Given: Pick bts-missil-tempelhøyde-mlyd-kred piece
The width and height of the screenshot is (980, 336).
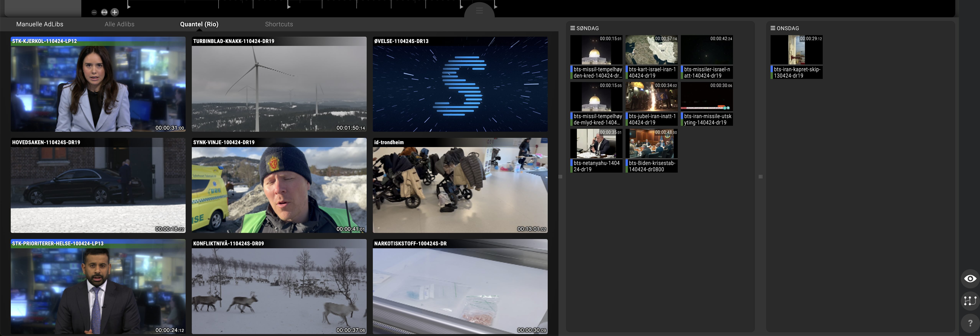Looking at the screenshot, I should coord(596,104).
